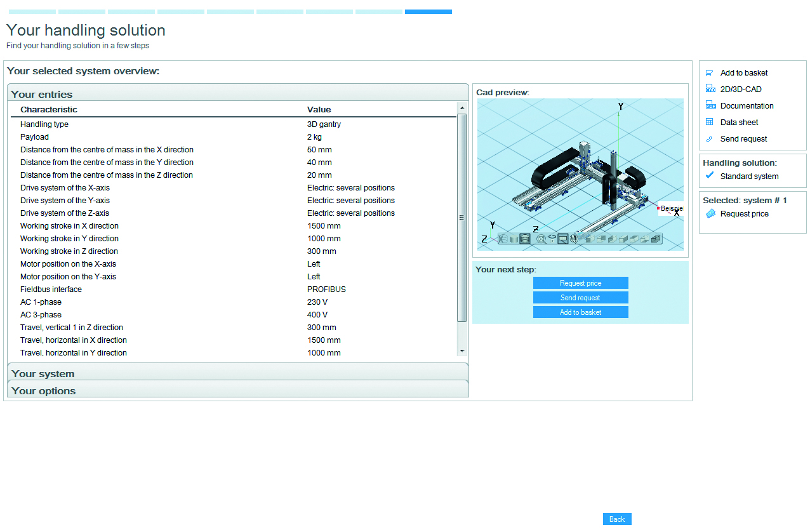Click the Request price tag icon

tap(710, 214)
